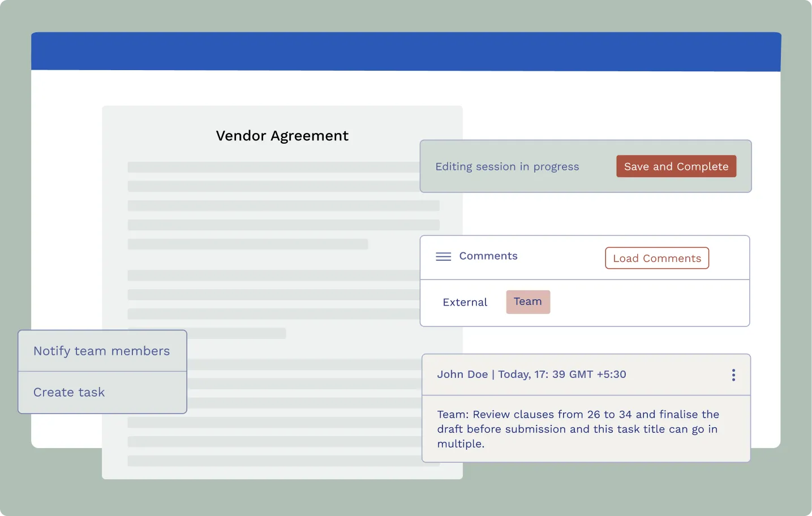Image resolution: width=812 pixels, height=516 pixels.
Task: Load comments into the Comments panel
Action: click(x=656, y=258)
